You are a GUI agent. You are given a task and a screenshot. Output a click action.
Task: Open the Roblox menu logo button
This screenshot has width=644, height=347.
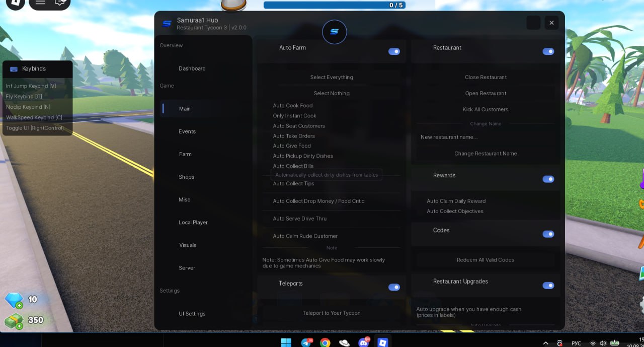point(15,3)
